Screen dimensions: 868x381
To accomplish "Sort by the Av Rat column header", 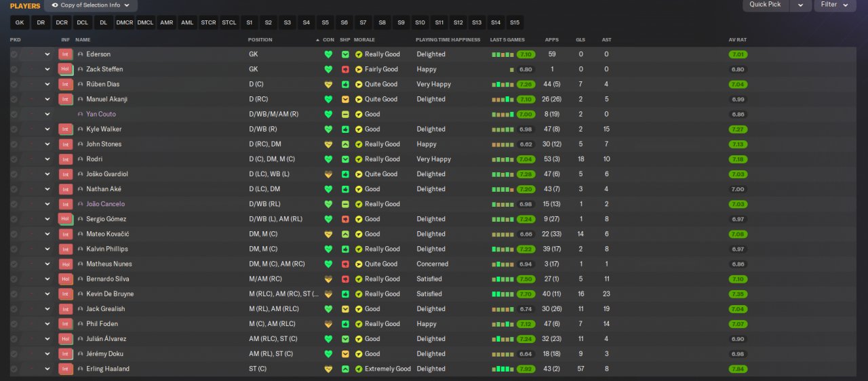I will point(738,40).
